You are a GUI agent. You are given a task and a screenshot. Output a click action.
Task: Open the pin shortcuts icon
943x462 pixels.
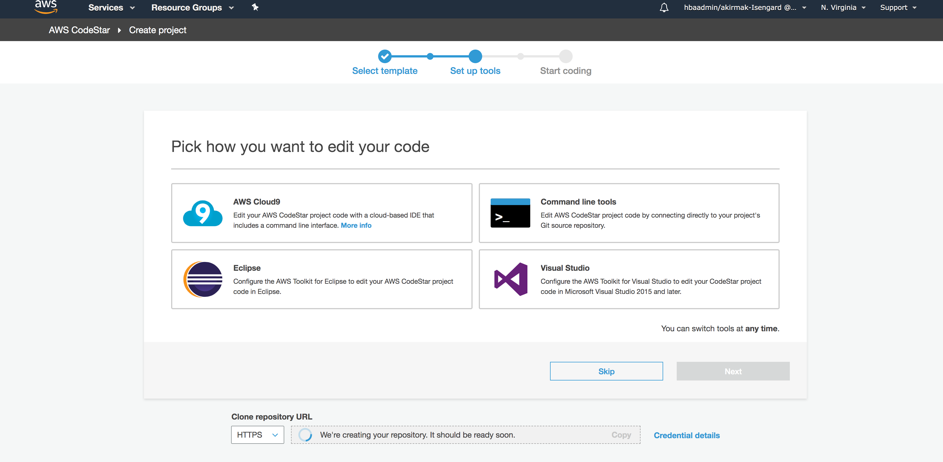coord(255,8)
